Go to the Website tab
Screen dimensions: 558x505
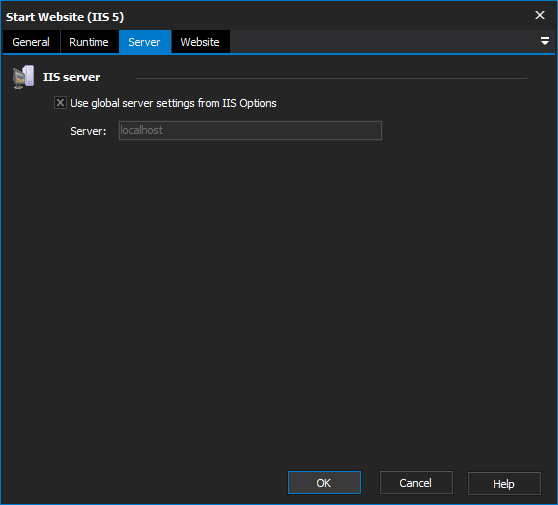(x=200, y=42)
